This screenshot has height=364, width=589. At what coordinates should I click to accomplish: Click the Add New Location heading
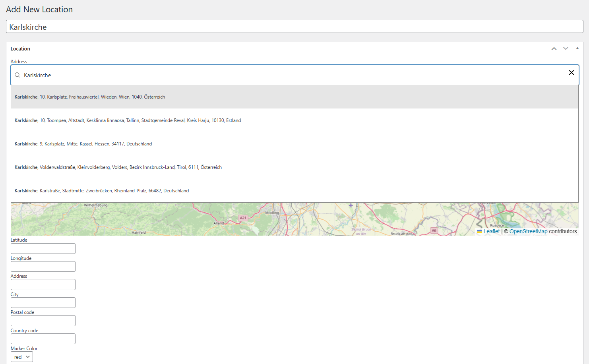click(39, 10)
